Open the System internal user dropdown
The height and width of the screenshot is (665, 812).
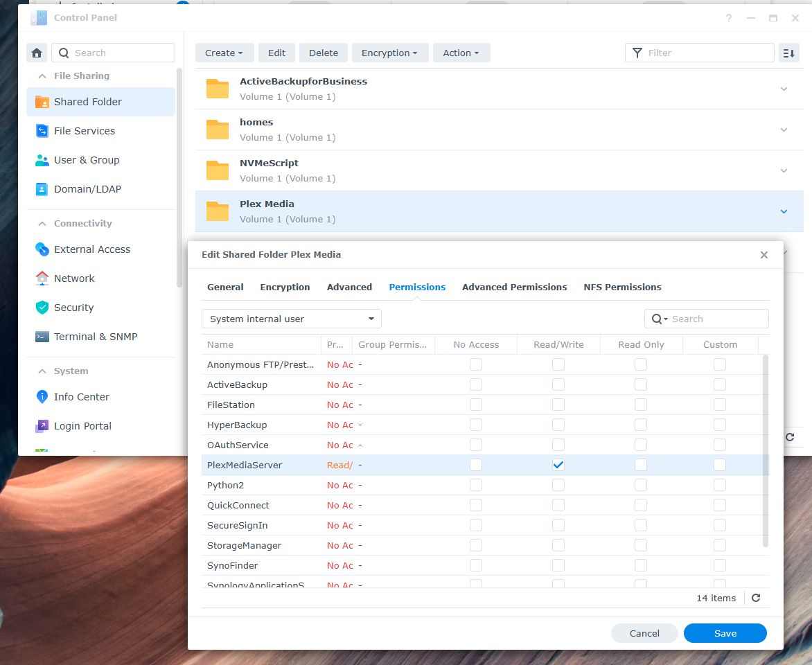(x=292, y=319)
